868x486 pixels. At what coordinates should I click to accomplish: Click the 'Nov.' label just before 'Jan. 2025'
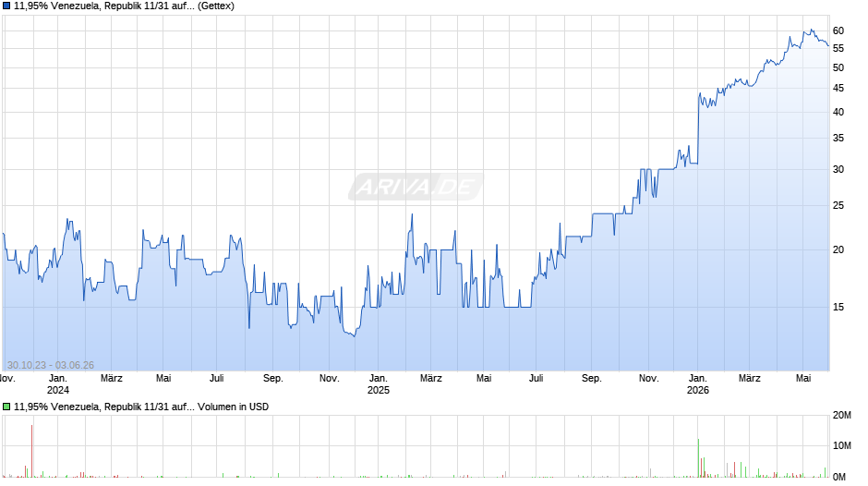point(330,379)
